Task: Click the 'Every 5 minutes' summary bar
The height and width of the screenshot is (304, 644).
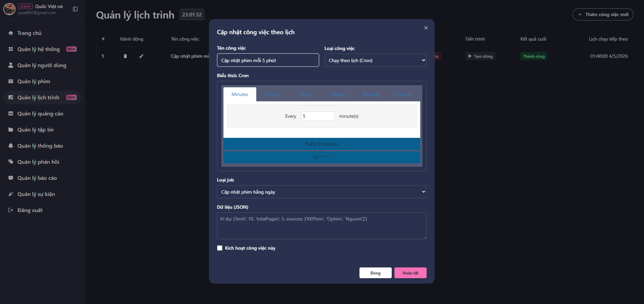Action: click(x=322, y=144)
